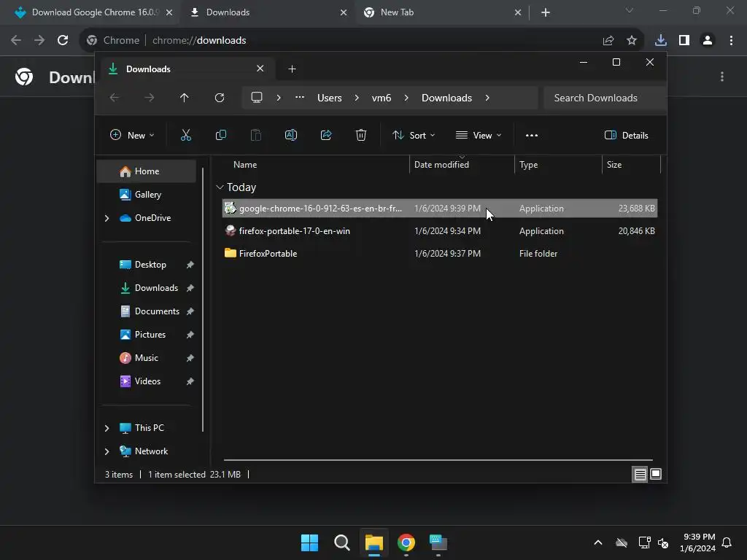Expand Network in the navigation pane
The height and width of the screenshot is (560, 747).
[107, 451]
